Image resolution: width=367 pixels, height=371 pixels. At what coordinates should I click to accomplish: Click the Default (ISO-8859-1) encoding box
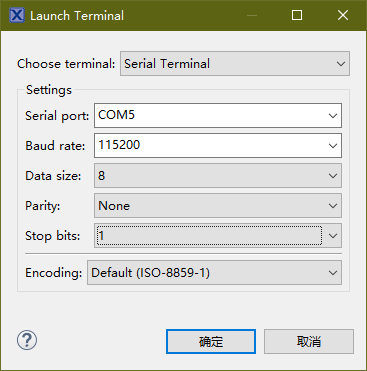click(214, 273)
